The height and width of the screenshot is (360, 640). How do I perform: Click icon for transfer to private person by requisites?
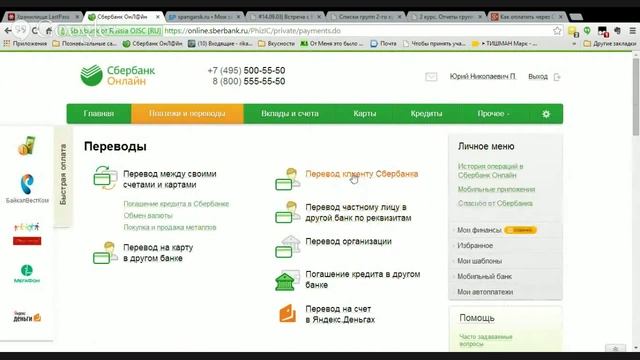pyautogui.click(x=287, y=212)
